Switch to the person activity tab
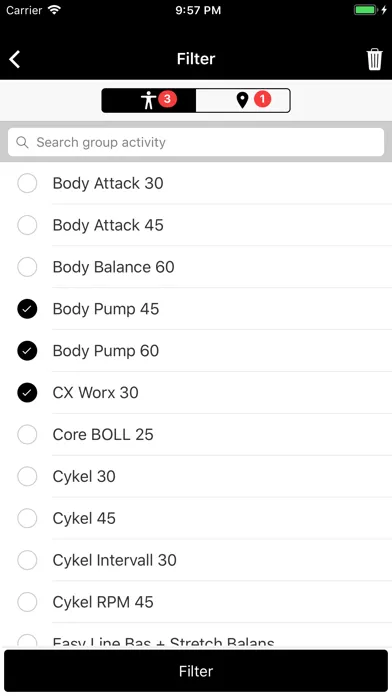 [149, 100]
